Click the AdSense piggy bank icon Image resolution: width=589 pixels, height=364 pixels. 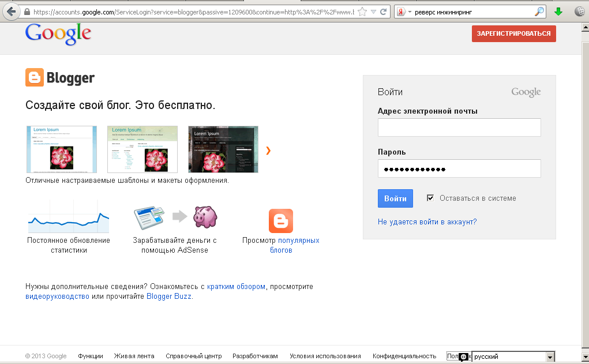[x=205, y=217]
